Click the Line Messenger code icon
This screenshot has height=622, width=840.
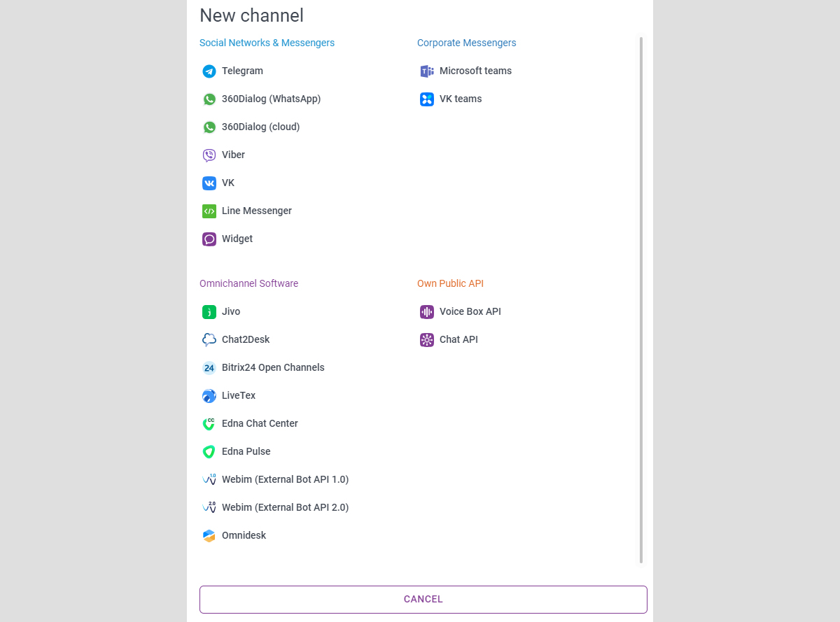209,211
